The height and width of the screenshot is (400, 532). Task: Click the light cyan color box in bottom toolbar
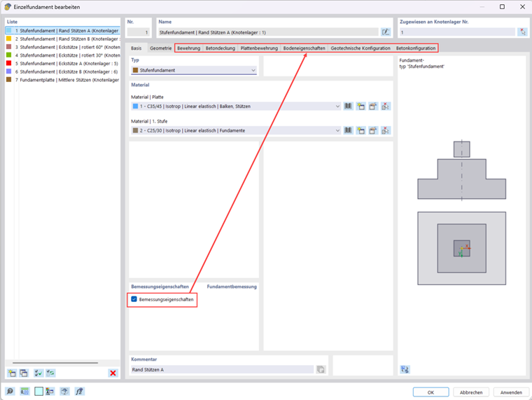[38, 391]
